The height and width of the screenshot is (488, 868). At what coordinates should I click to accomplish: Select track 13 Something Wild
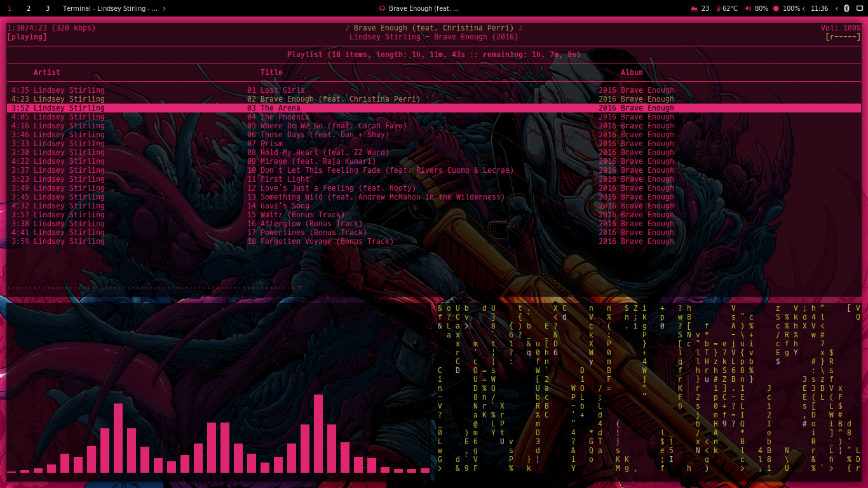(434, 197)
